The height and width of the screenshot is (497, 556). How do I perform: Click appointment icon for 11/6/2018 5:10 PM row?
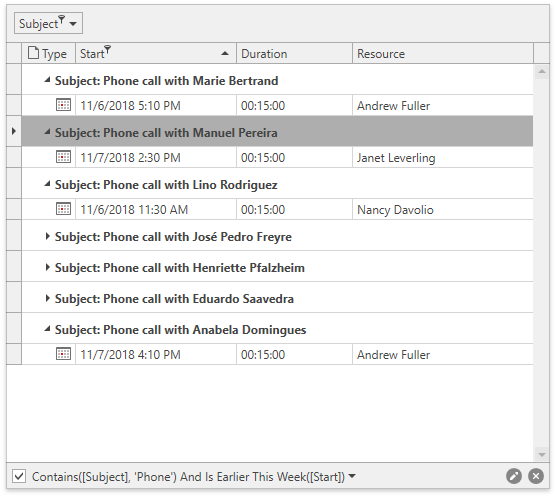[x=63, y=105]
